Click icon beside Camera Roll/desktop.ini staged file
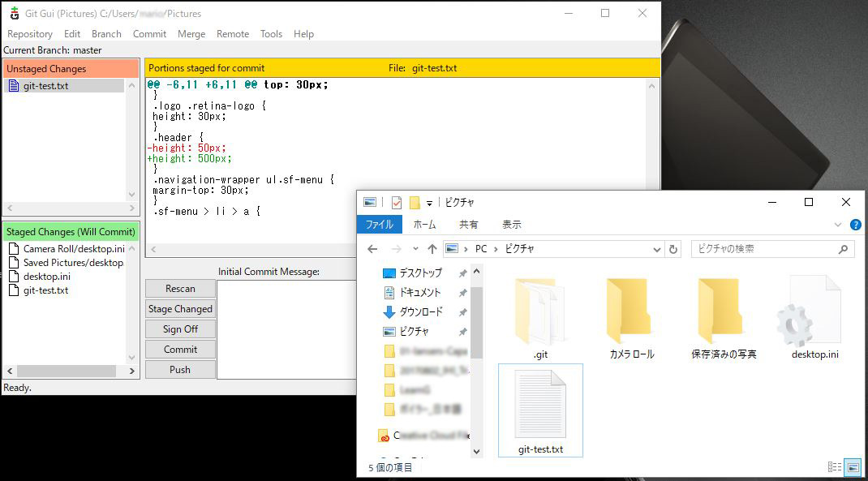 [14, 248]
